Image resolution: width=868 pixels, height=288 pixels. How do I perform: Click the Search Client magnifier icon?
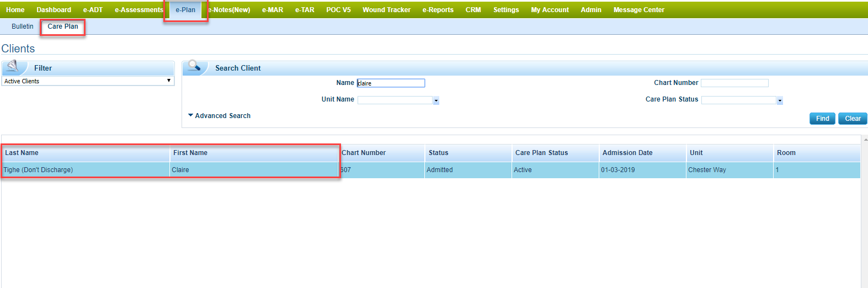pyautogui.click(x=194, y=67)
